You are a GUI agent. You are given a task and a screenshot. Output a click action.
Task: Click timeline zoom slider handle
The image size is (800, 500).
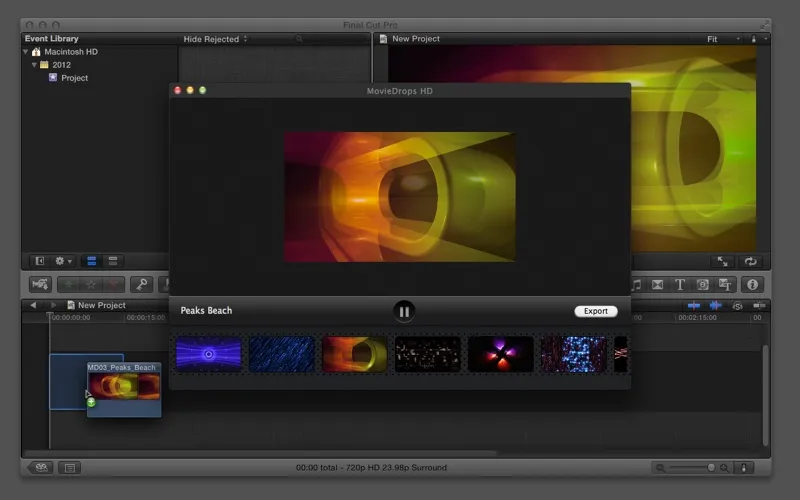point(711,467)
